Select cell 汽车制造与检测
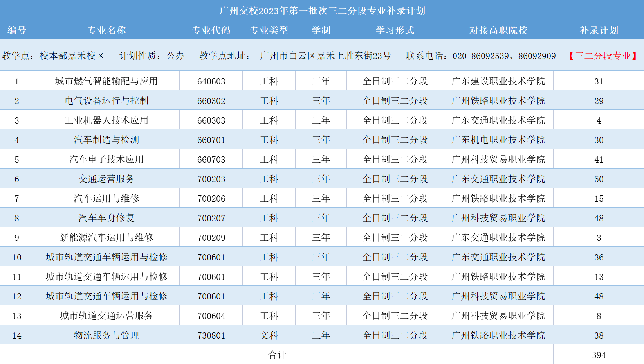The height and width of the screenshot is (364, 644). 106,140
